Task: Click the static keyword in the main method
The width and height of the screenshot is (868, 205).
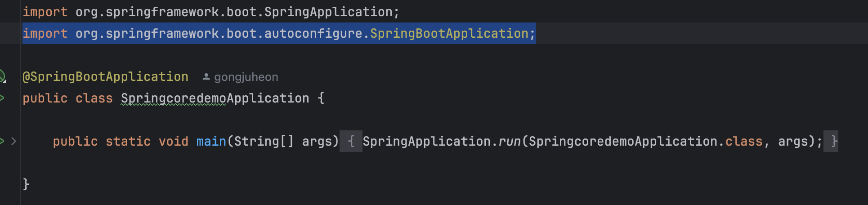Action: pyautogui.click(x=128, y=141)
